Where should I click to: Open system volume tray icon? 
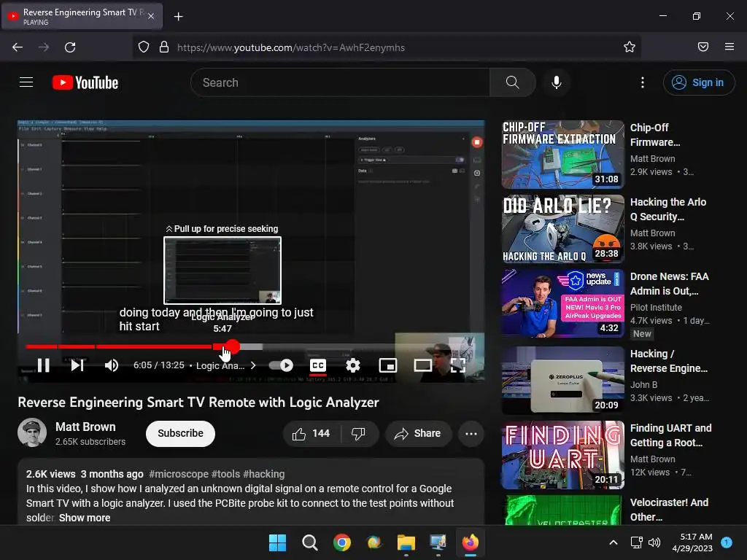point(654,542)
